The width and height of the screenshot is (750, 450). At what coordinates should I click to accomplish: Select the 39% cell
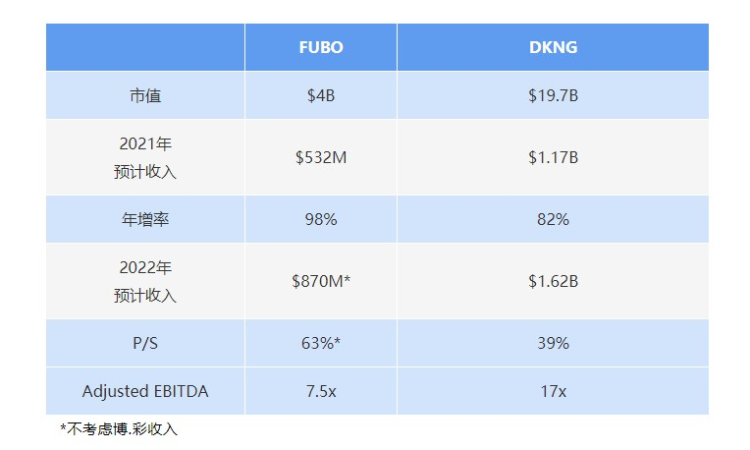click(553, 343)
